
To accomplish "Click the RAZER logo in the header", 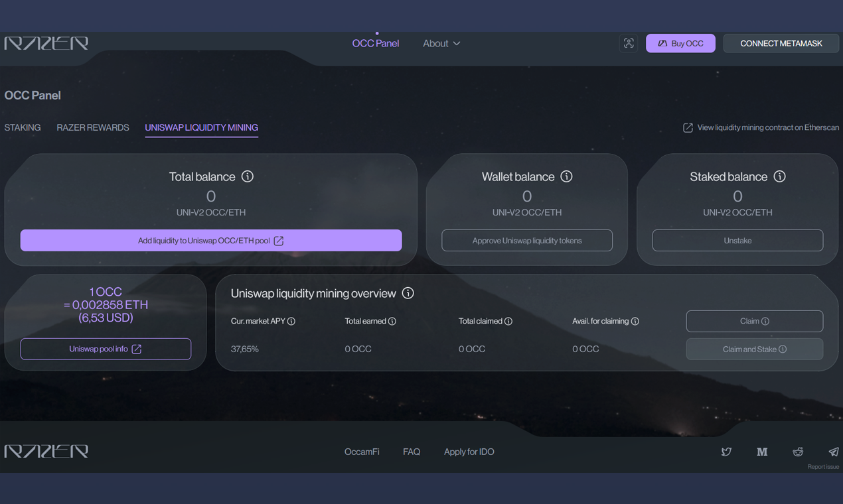I will click(x=46, y=42).
